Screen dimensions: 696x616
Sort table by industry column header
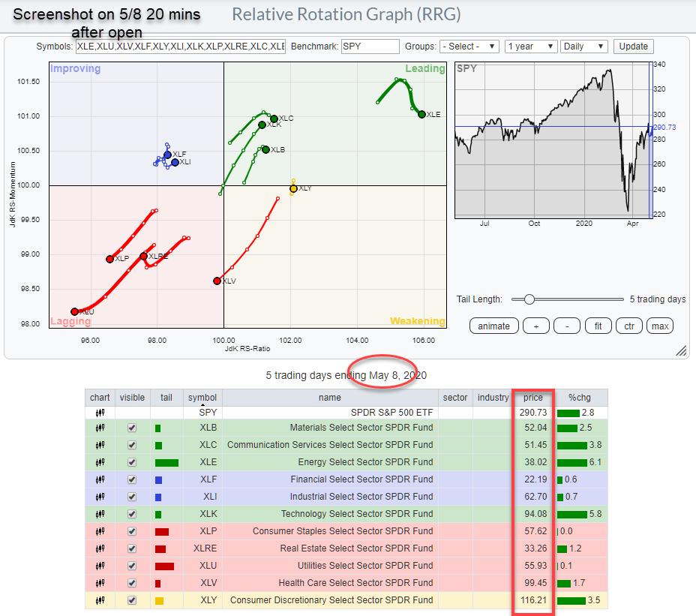coord(493,398)
